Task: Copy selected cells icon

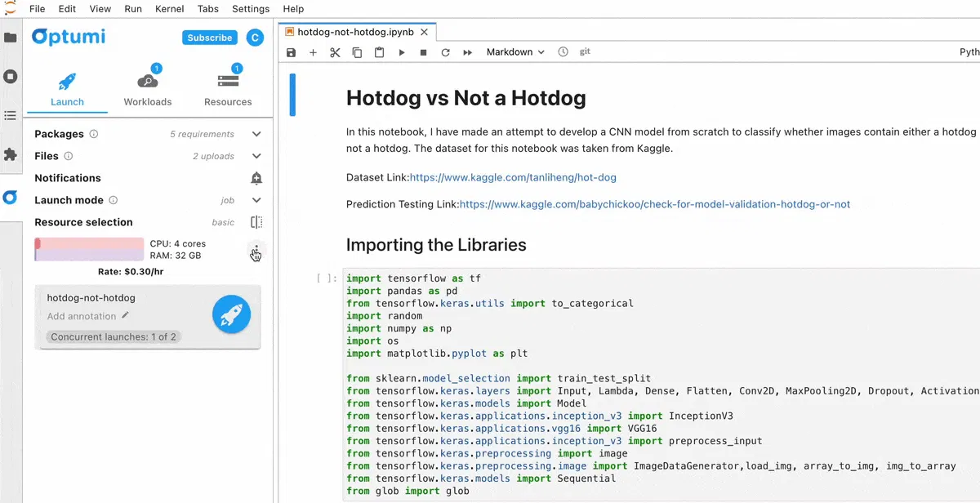Action: tap(357, 52)
